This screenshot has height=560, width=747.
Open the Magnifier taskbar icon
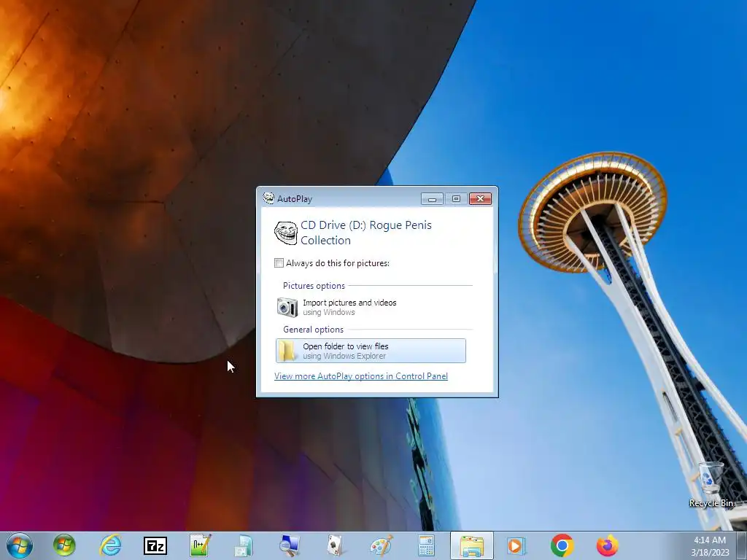289,545
